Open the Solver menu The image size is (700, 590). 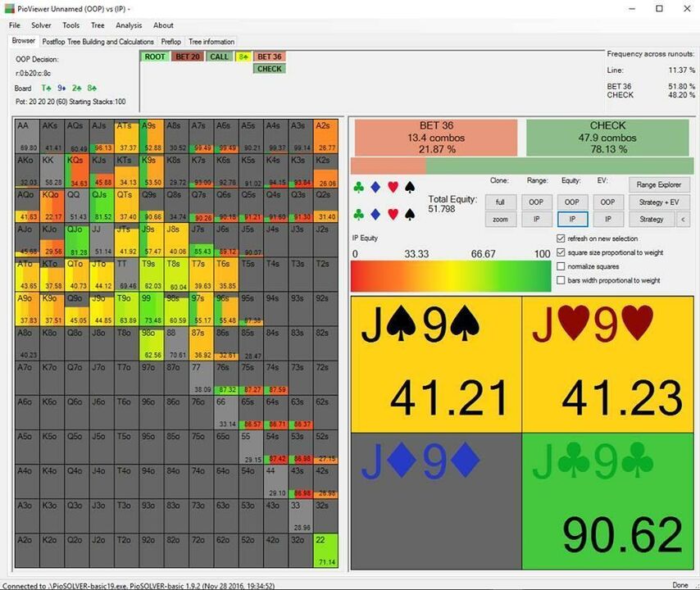pyautogui.click(x=41, y=25)
